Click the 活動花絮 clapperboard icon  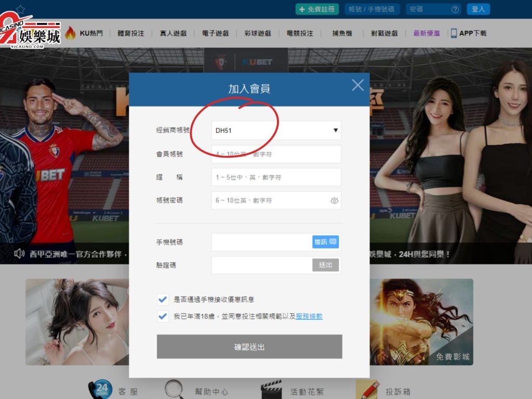(x=271, y=390)
